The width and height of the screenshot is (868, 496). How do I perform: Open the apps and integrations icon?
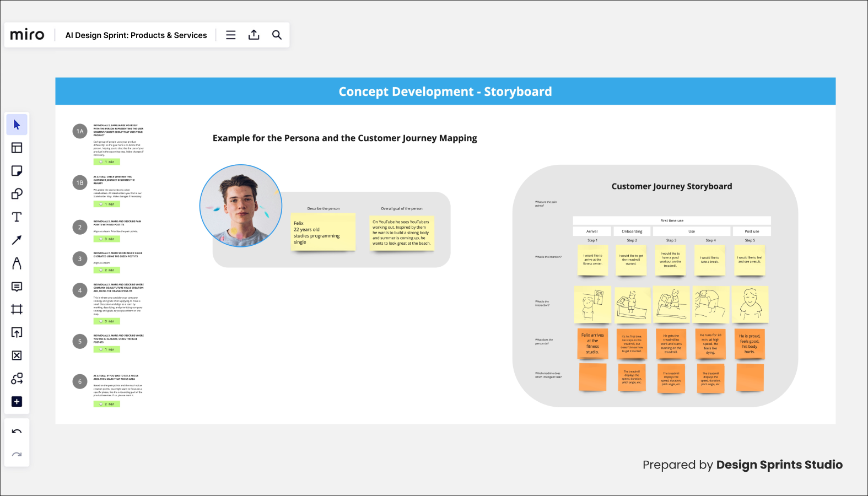click(17, 379)
